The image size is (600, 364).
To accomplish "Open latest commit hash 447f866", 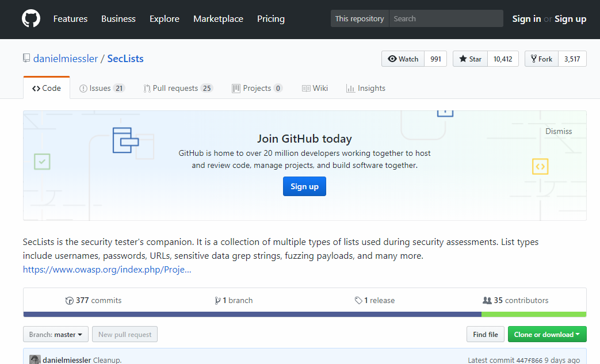I will pos(529,360).
